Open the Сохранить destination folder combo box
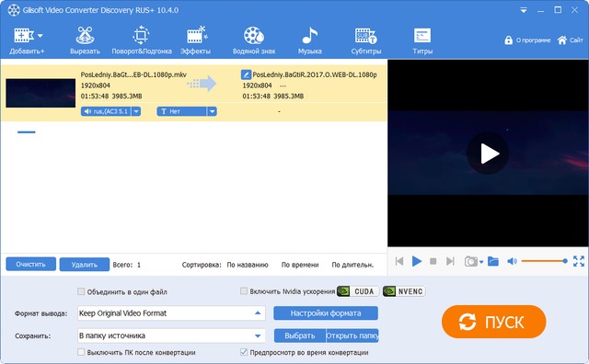The width and height of the screenshot is (589, 364). [x=171, y=336]
